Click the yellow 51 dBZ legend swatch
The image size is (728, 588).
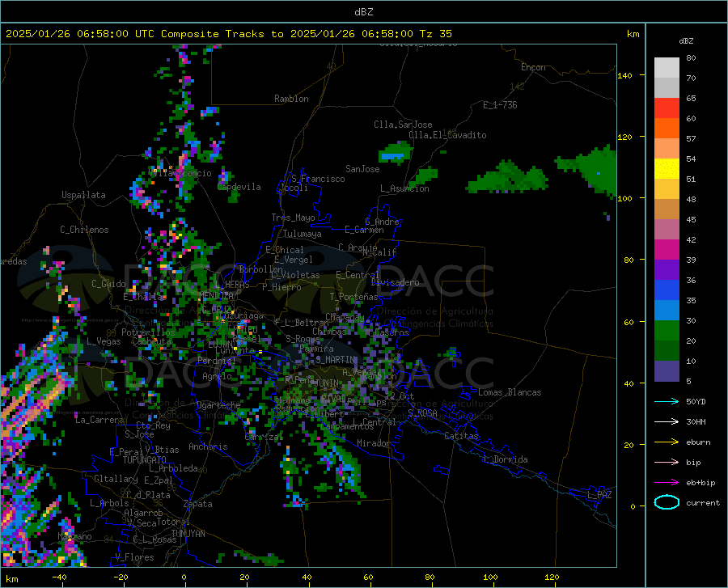click(667, 169)
